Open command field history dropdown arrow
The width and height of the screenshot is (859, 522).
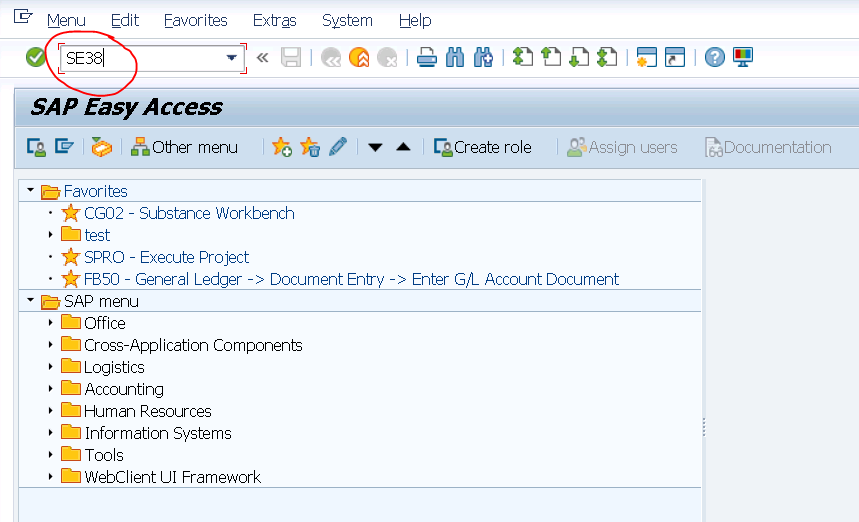[x=232, y=57]
